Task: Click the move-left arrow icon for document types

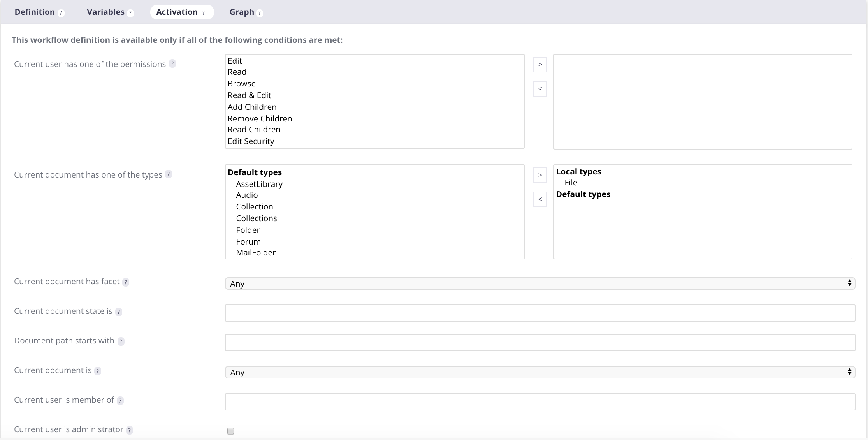Action: tap(539, 199)
